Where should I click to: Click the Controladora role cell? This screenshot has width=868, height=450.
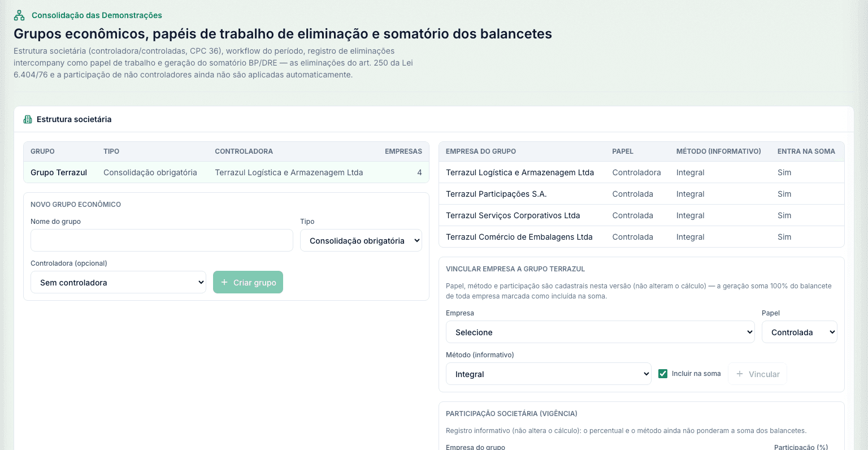coord(636,172)
